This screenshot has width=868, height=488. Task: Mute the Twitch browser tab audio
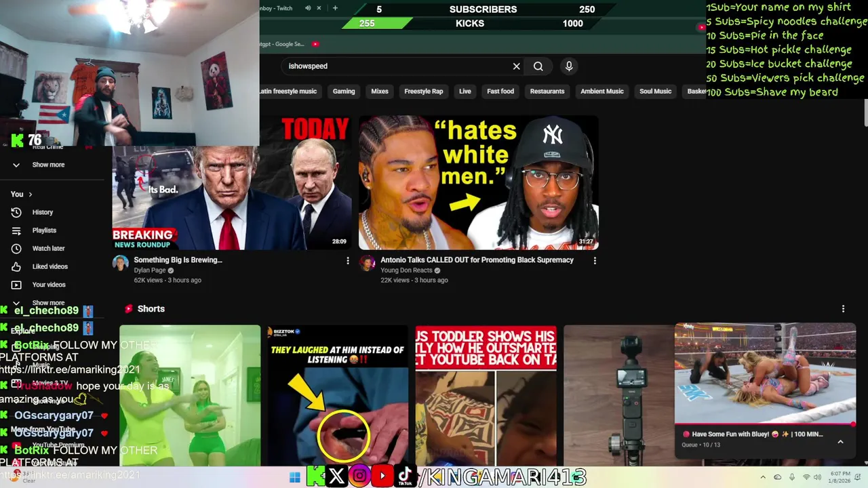[x=308, y=8]
